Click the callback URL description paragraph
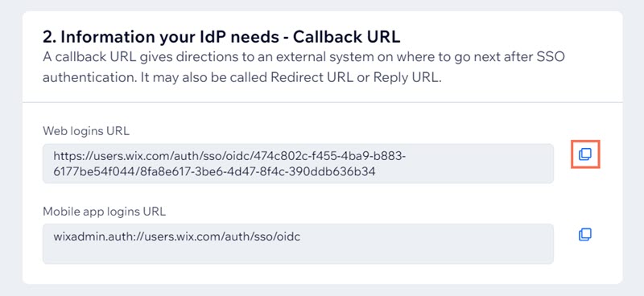Image resolution: width=644 pixels, height=296 pixels. (x=304, y=67)
